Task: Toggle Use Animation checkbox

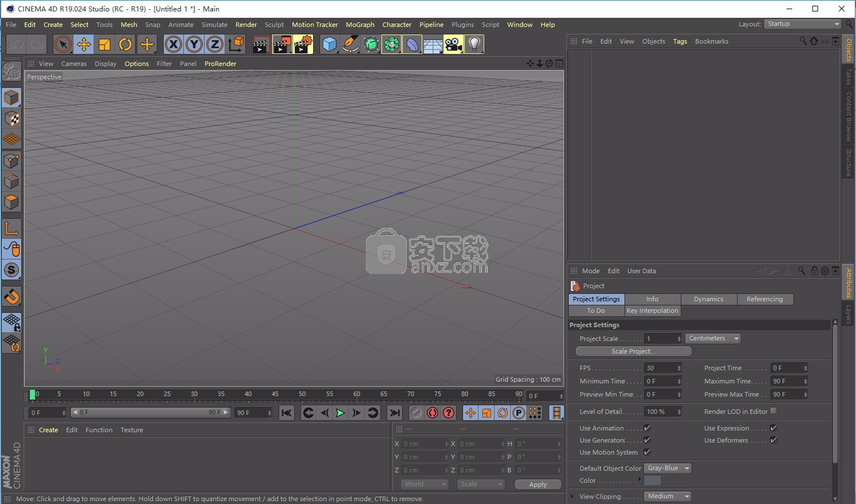Action: tap(647, 428)
